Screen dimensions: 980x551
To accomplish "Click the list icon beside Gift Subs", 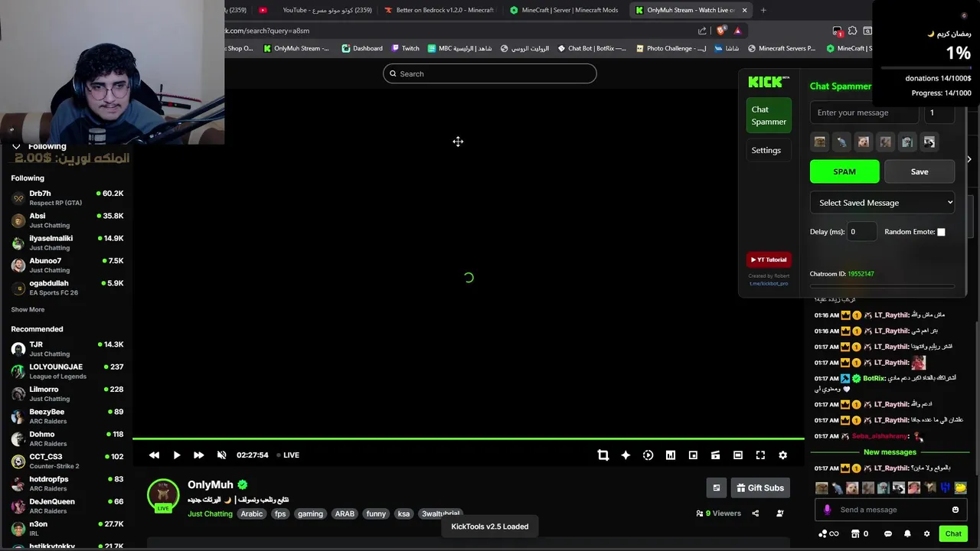I will [716, 487].
